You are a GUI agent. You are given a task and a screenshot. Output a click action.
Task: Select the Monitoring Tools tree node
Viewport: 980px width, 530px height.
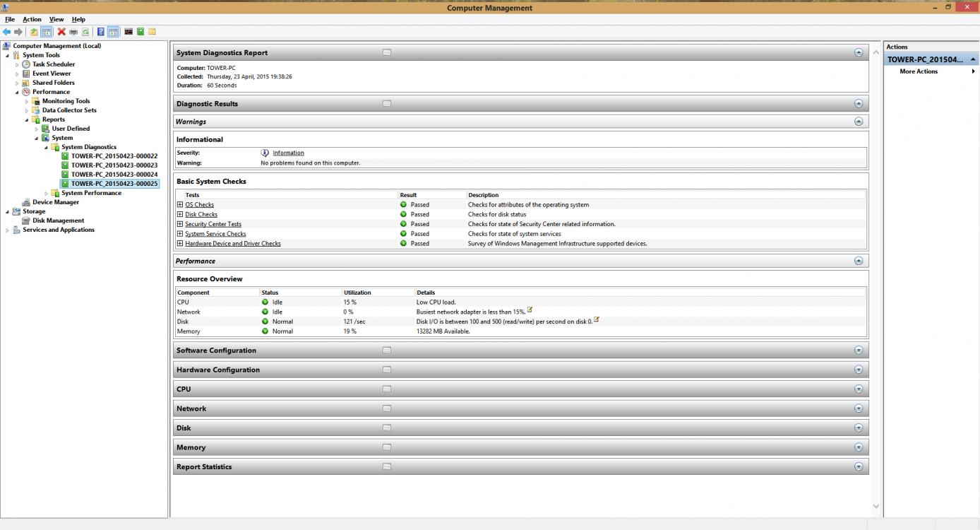coord(66,101)
